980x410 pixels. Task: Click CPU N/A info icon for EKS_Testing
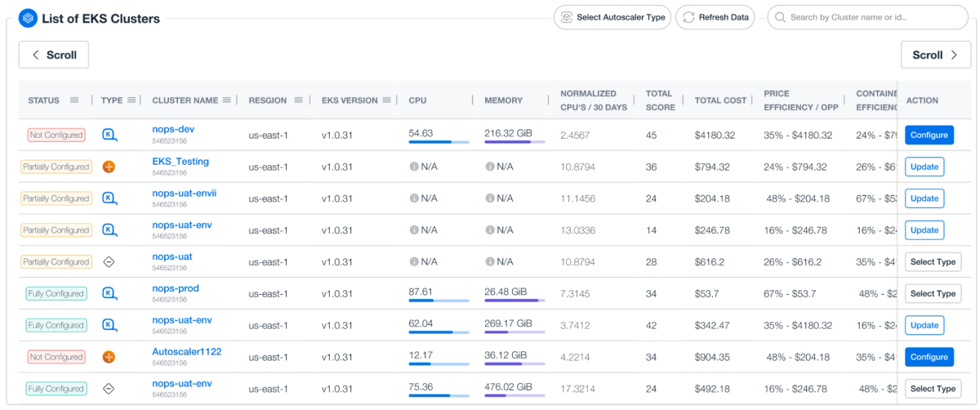point(414,167)
